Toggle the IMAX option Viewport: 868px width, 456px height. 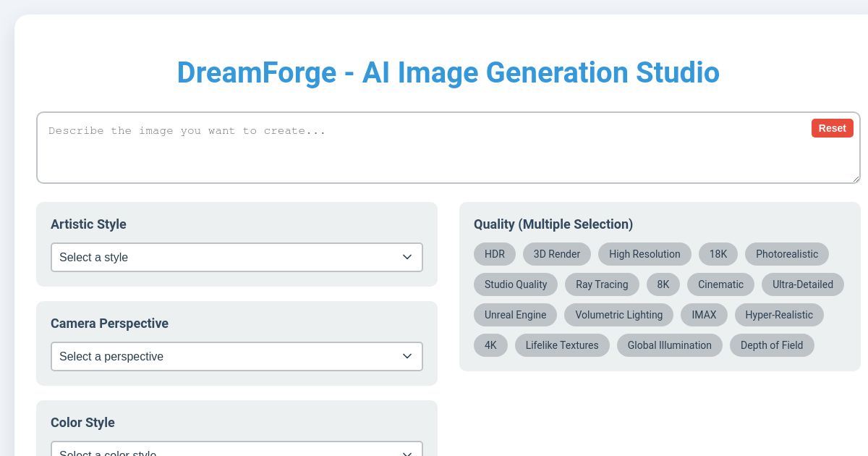click(x=704, y=315)
